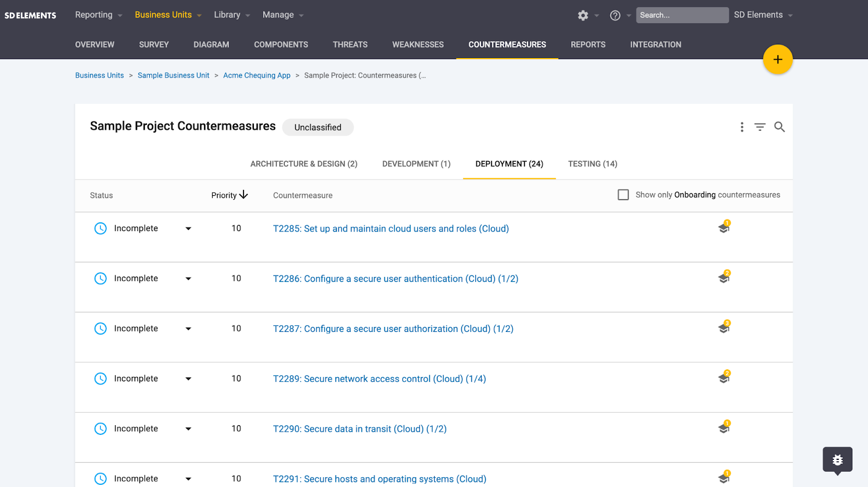Expand the status dropdown for T2289
This screenshot has height=487, width=868.
pyautogui.click(x=188, y=379)
